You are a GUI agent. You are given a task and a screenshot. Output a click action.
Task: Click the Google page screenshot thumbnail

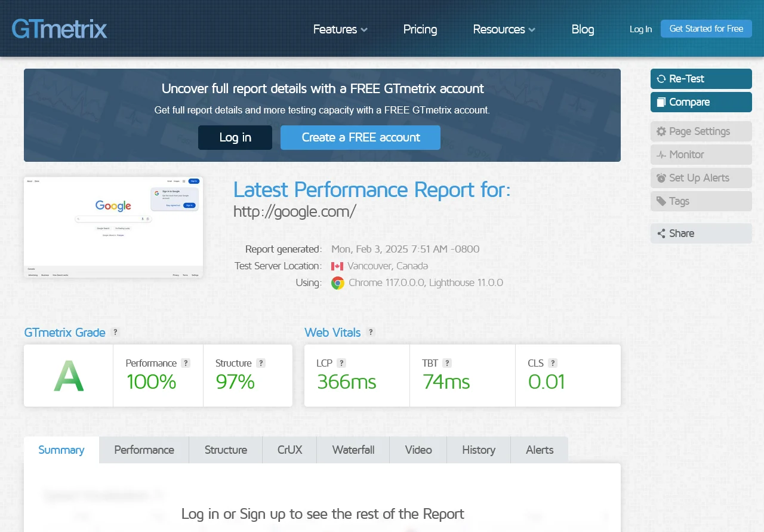coord(113,227)
